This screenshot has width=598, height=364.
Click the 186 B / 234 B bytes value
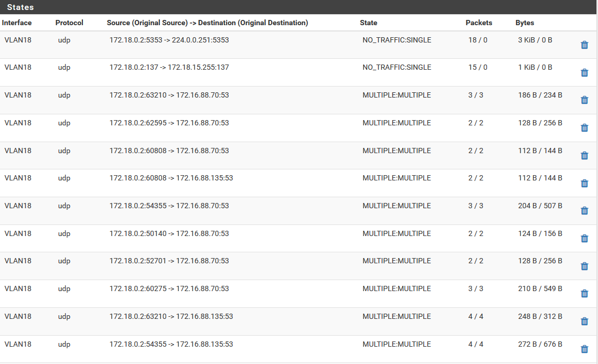pyautogui.click(x=540, y=95)
